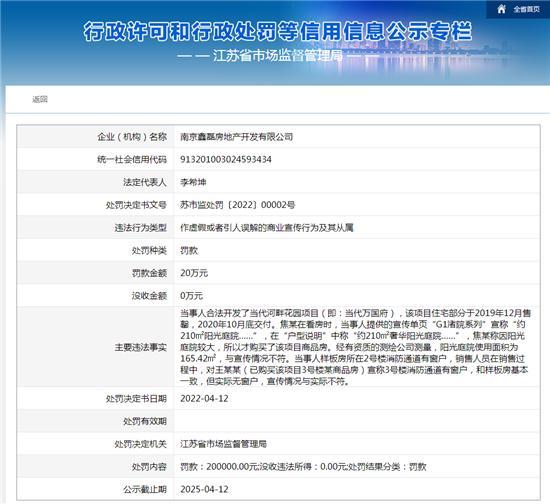550x504 pixels.
Task: Select company name 南京鑫磊房地产开发有限公司
Action: (x=236, y=137)
